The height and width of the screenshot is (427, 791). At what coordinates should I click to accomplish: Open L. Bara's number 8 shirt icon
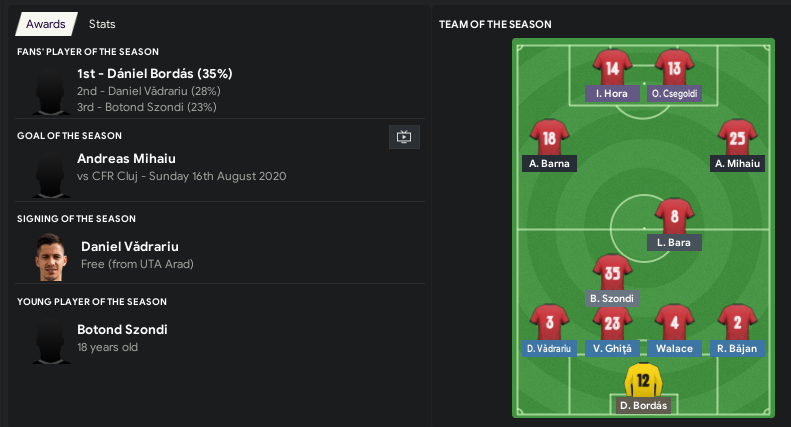pos(674,216)
